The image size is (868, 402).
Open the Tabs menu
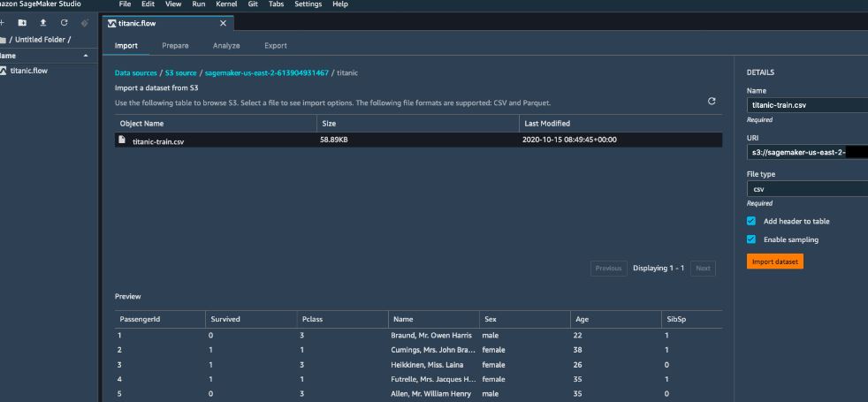[277, 4]
